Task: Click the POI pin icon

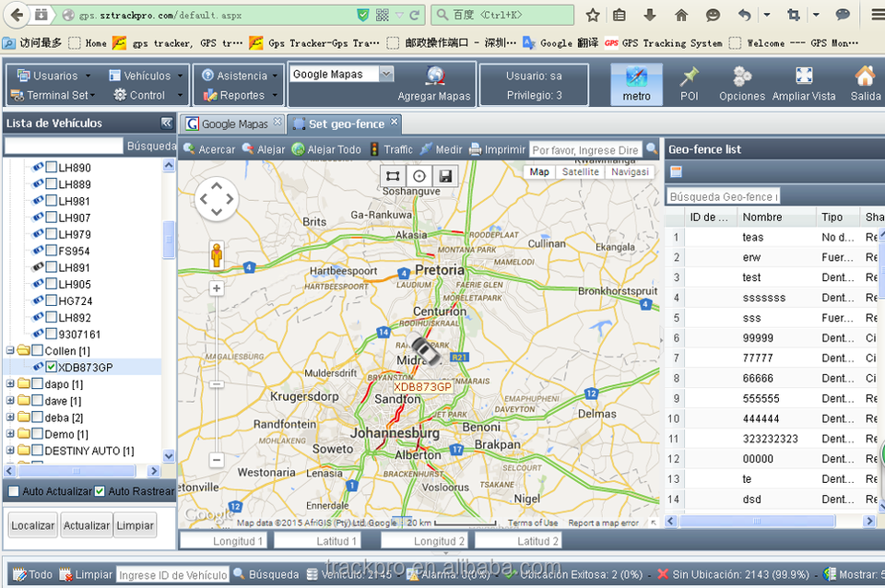Action: 689,77
